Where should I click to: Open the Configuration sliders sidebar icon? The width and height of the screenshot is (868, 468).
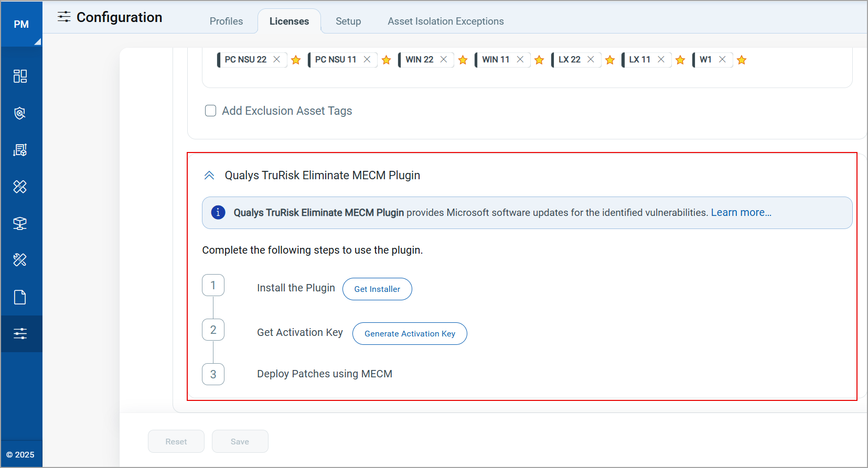coord(20,334)
